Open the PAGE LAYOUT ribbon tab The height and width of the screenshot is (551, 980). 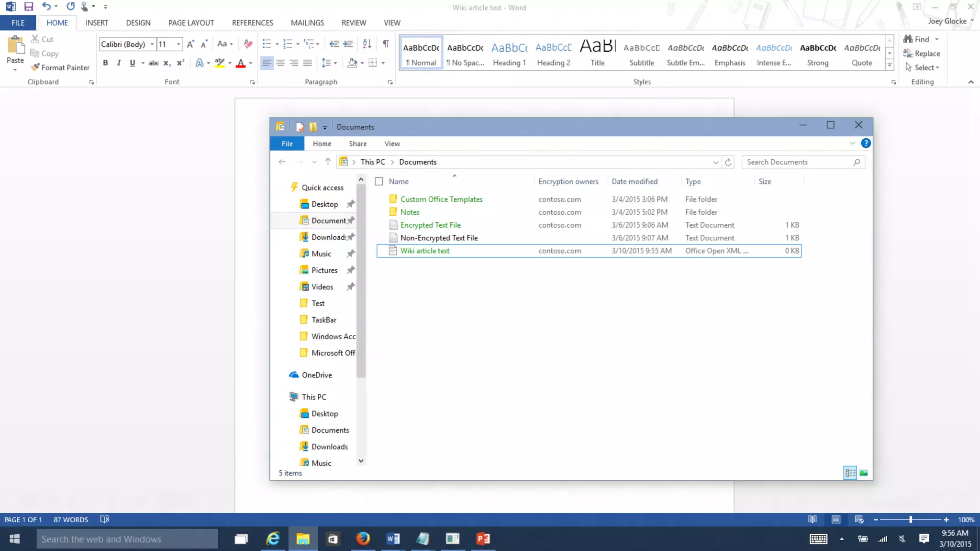tap(191, 22)
